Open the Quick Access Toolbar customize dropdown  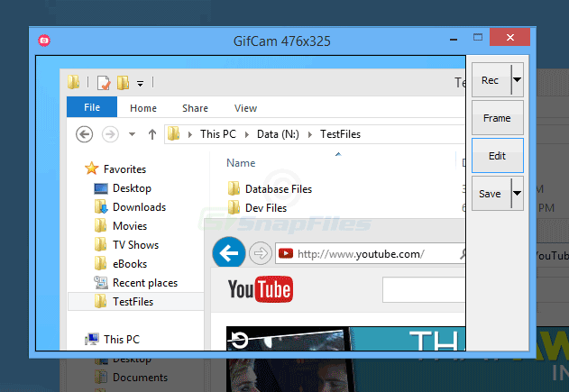pyautogui.click(x=141, y=84)
